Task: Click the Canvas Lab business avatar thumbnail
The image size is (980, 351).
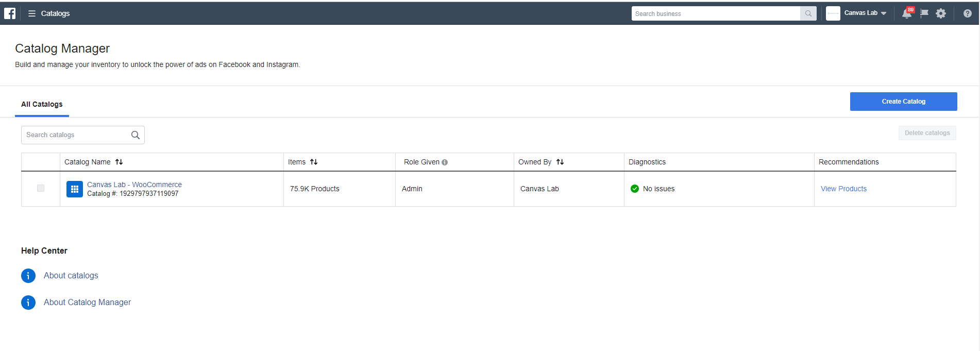Action: (x=833, y=13)
